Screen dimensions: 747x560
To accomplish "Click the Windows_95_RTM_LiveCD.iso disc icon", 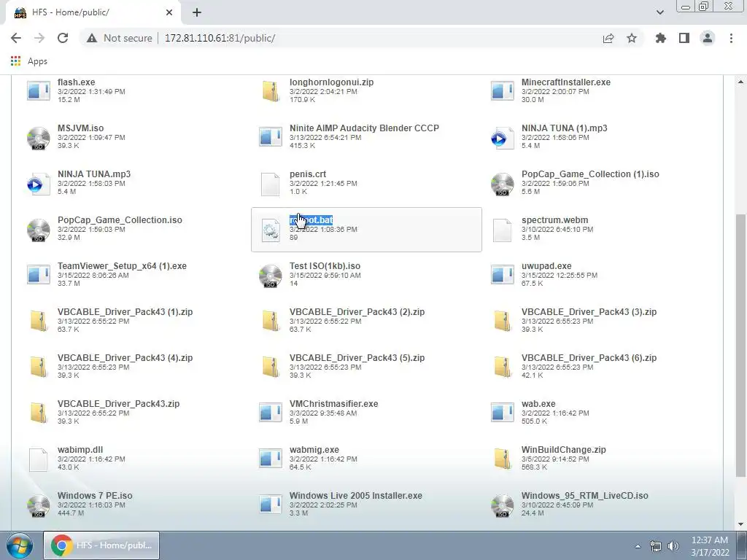I will pyautogui.click(x=502, y=506).
